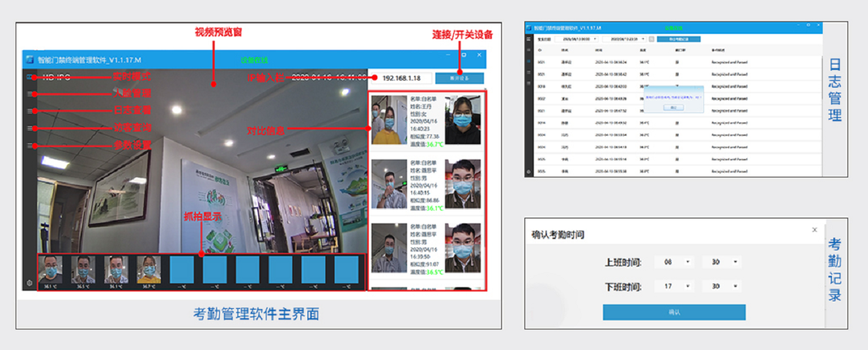Select the first row of the log table

click(x=677, y=62)
